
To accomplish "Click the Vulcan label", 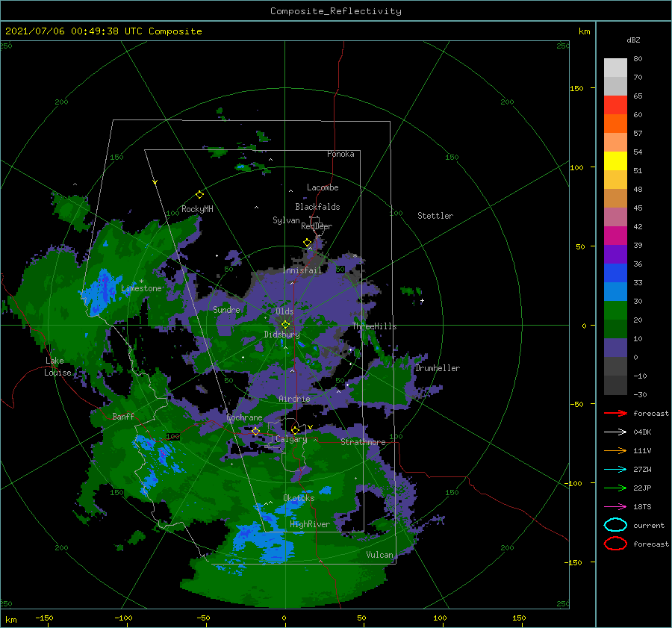I will [380, 555].
